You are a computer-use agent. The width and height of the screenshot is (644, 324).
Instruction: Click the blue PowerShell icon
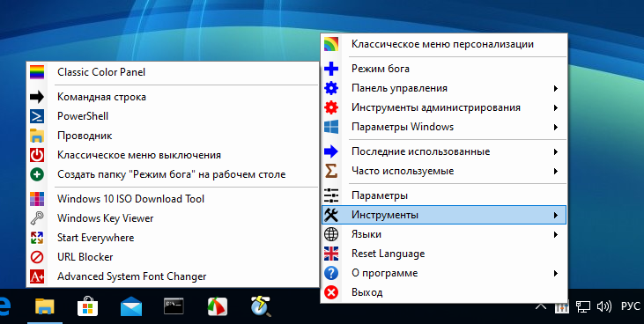pos(37,116)
